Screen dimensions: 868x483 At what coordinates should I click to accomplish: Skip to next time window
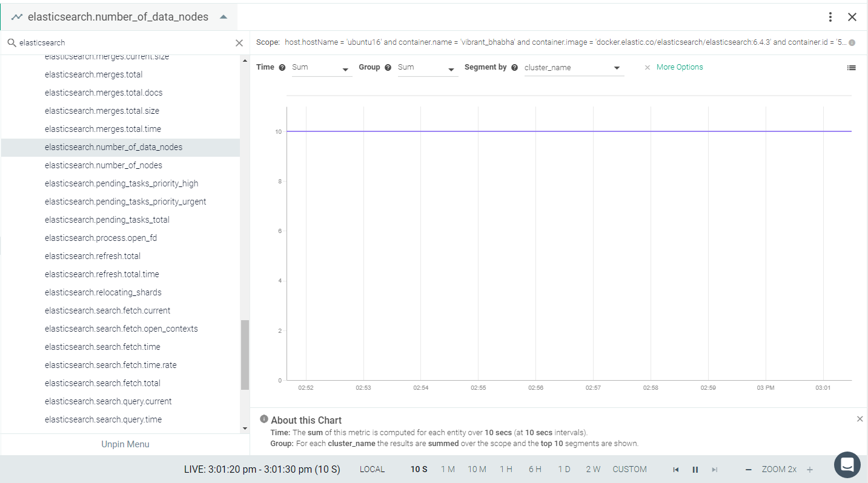tap(715, 470)
